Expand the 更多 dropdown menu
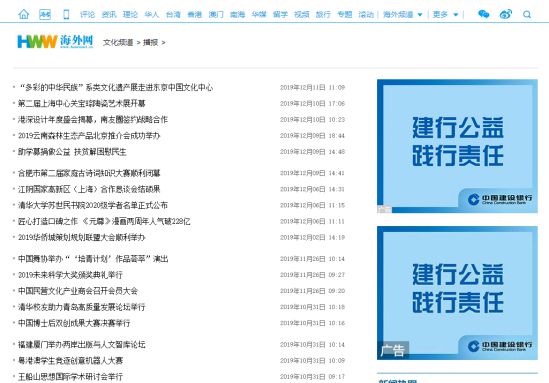This screenshot has height=383, width=549. pos(445,15)
